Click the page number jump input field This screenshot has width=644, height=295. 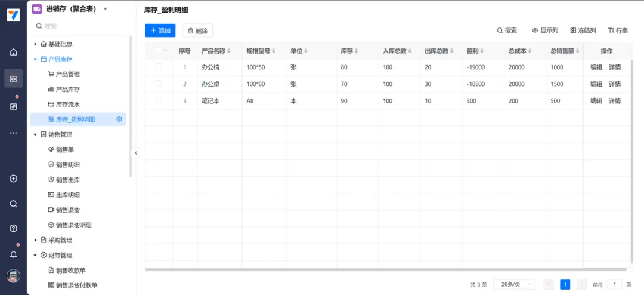point(615,285)
